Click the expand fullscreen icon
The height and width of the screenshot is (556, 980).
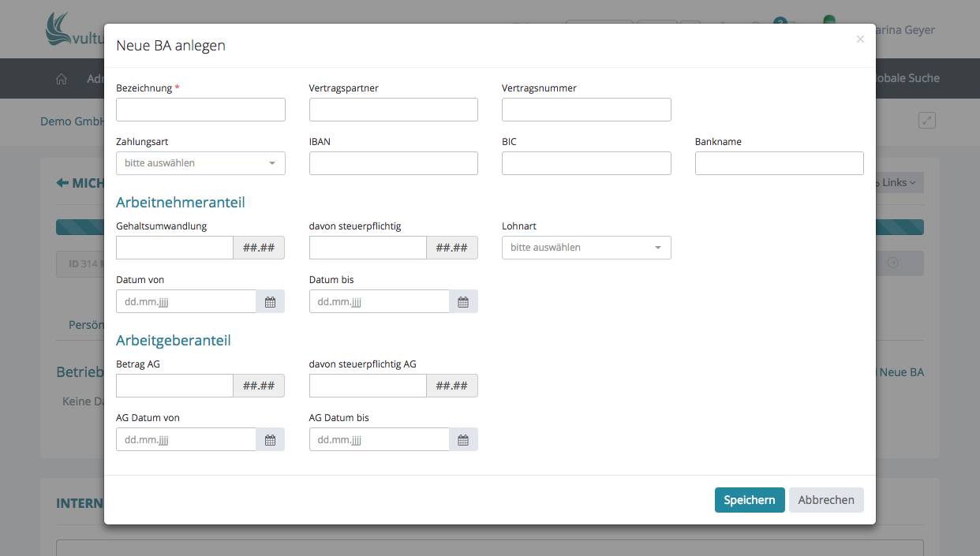point(927,121)
